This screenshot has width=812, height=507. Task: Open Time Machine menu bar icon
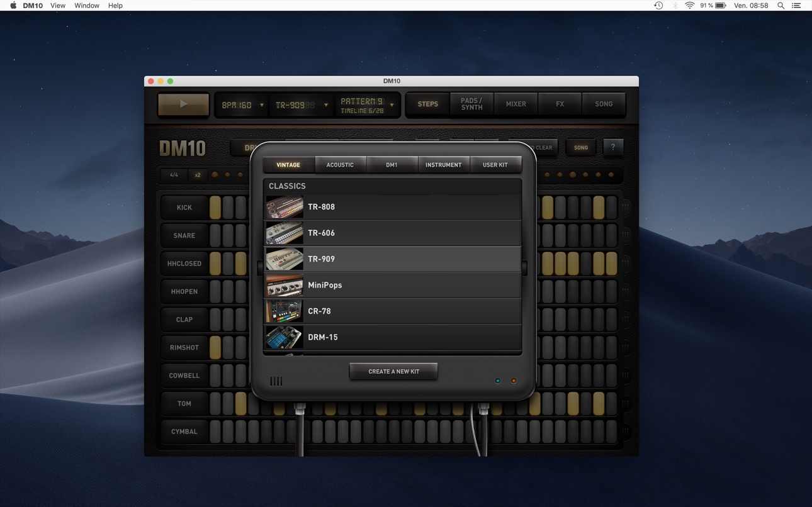click(658, 5)
